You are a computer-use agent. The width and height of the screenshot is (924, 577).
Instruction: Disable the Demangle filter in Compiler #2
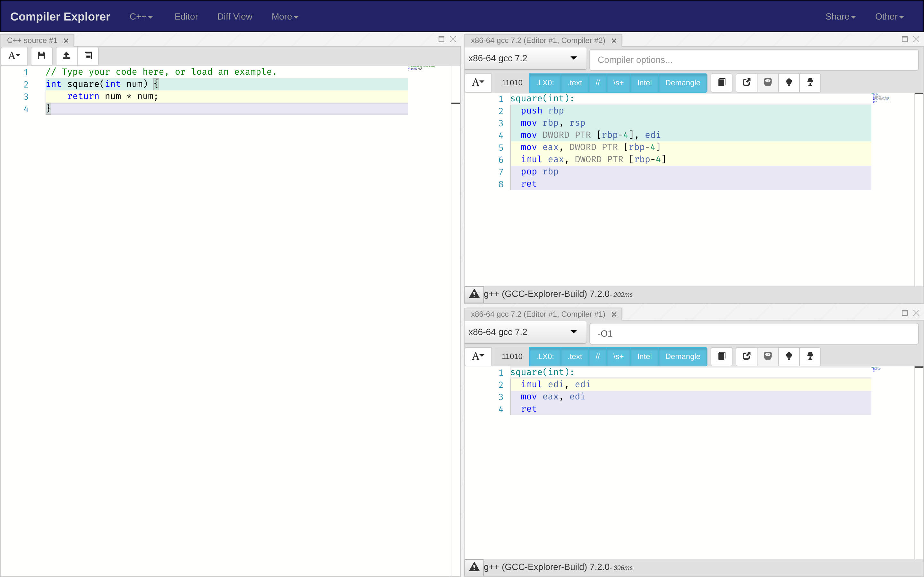click(683, 82)
